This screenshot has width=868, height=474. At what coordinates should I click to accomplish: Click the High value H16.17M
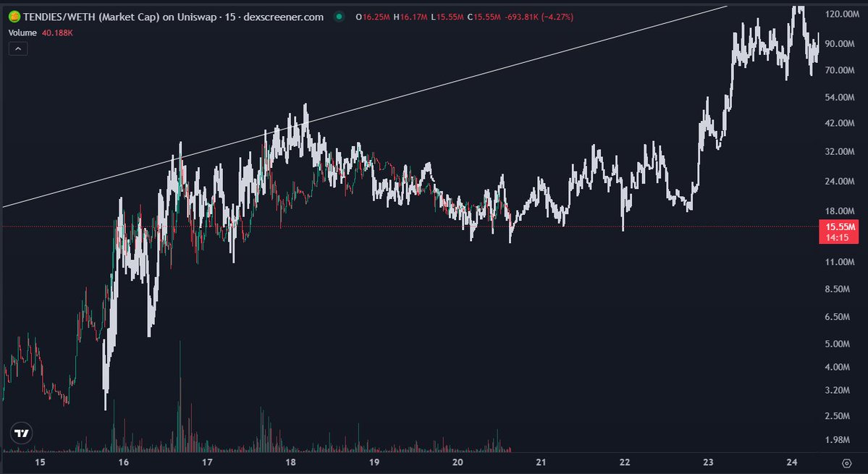[410, 17]
